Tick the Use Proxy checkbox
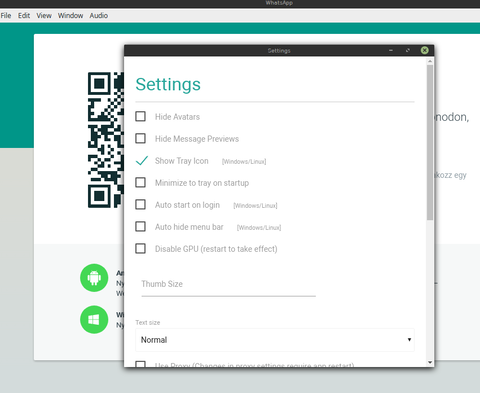Viewport: 480px width, 393px height. [x=140, y=364]
